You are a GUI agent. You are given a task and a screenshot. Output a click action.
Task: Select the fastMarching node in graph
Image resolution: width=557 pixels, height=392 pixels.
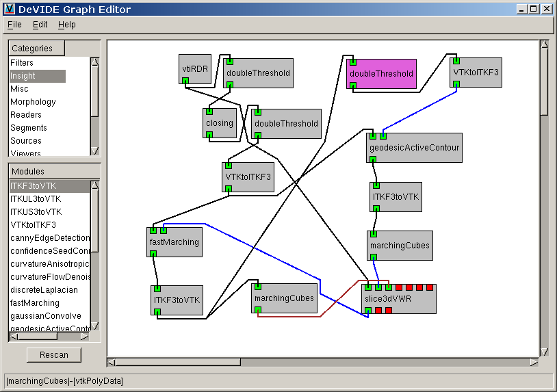[174, 242]
